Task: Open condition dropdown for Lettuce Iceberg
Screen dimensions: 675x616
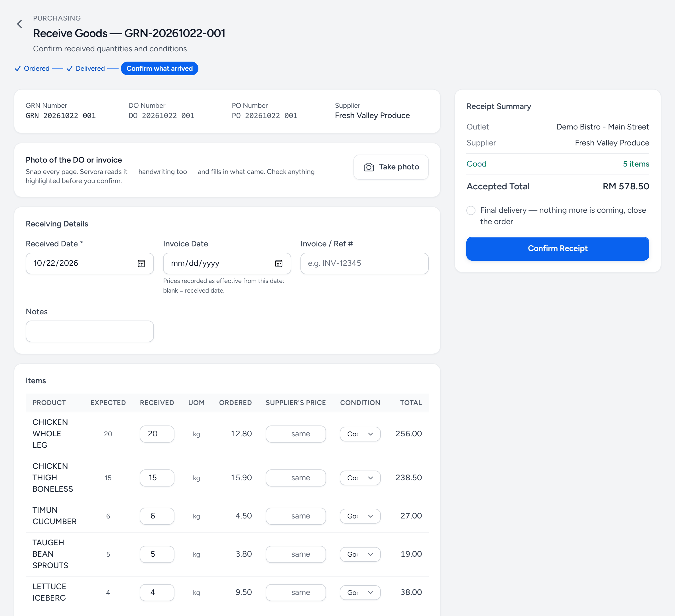Action: (360, 593)
